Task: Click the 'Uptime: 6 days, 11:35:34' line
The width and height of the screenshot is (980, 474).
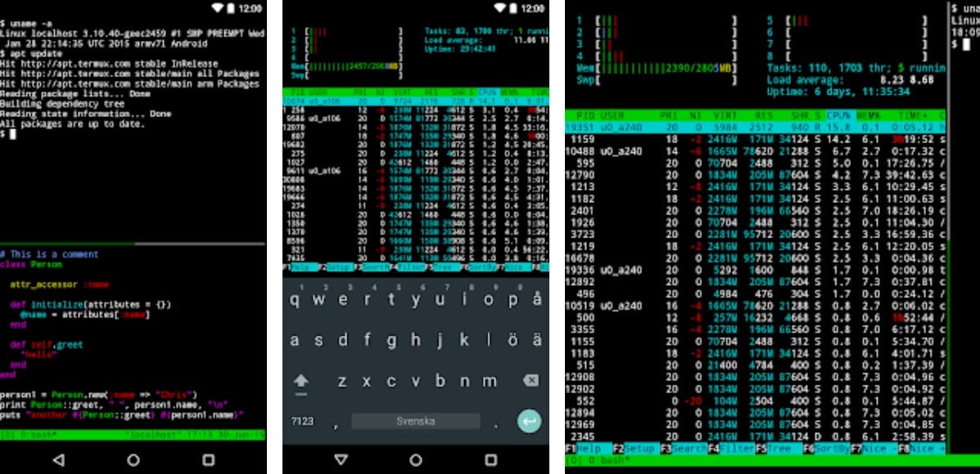Action: click(838, 92)
